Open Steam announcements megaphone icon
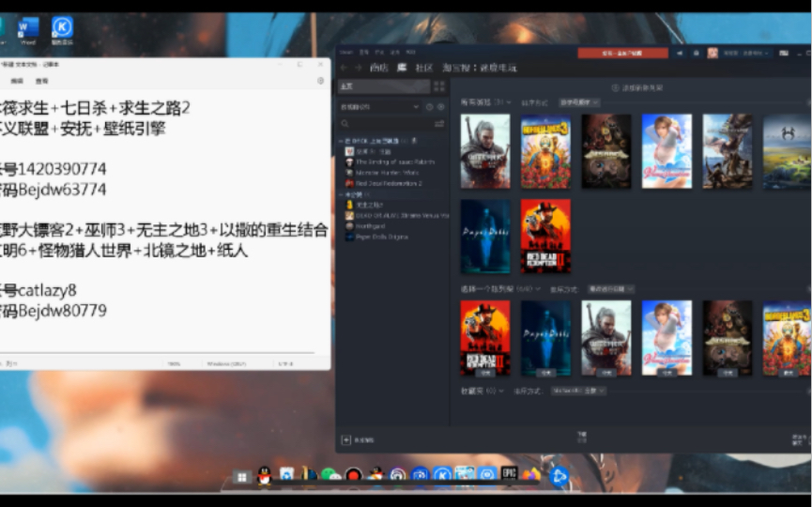This screenshot has width=812, height=507. point(680,53)
